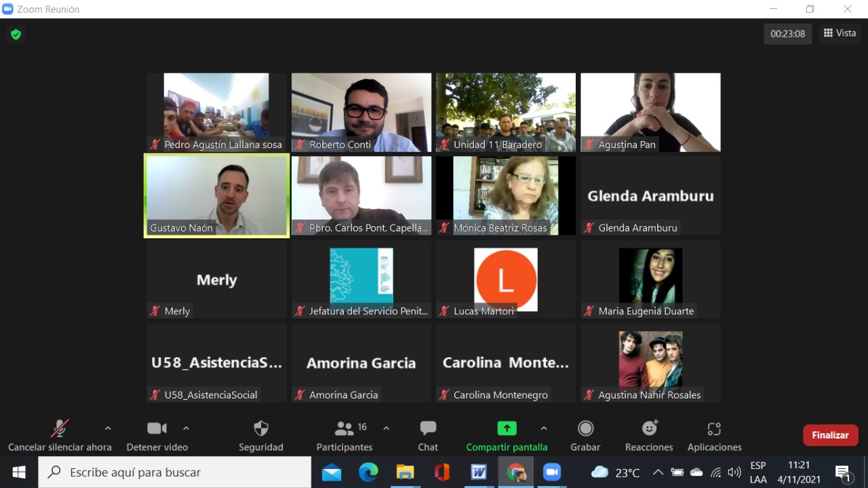Stop video with Detener video

click(x=157, y=435)
